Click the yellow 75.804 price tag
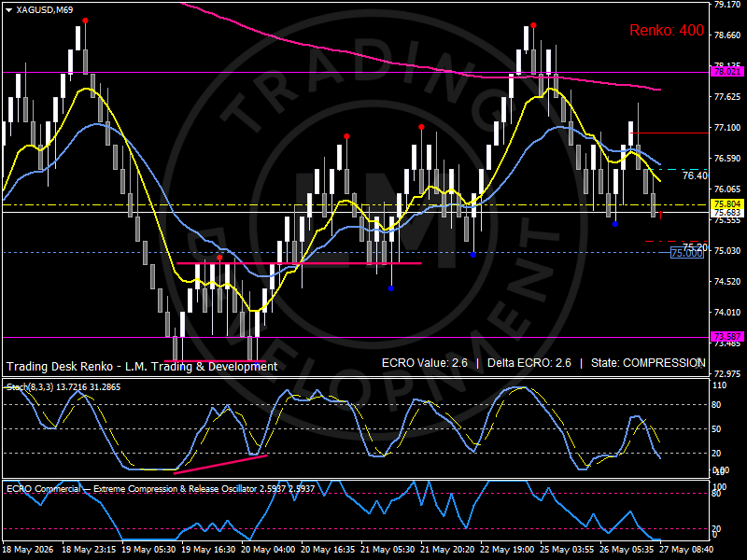Viewport: 747px width, 560px height. pyautogui.click(x=727, y=204)
